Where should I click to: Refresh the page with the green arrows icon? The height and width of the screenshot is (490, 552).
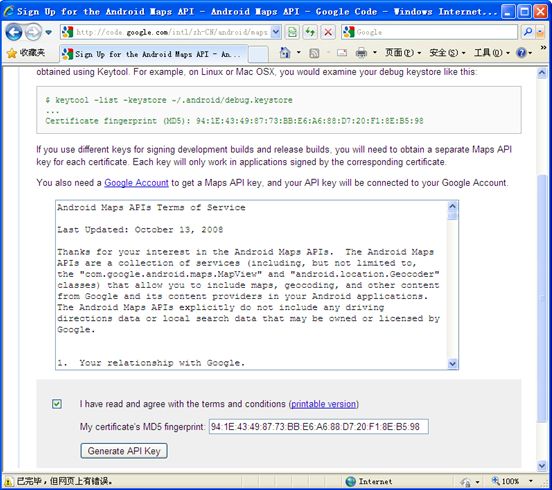point(310,32)
